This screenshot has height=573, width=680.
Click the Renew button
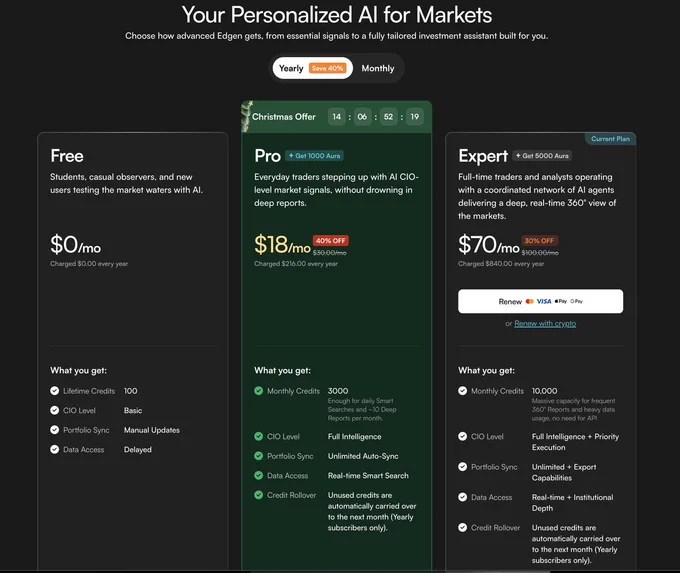click(x=540, y=301)
